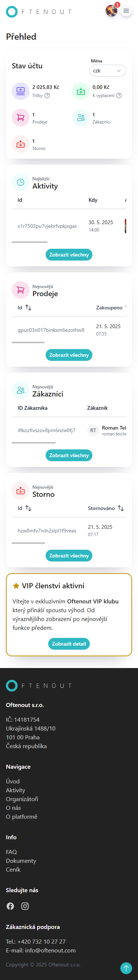Image resolution: width=138 pixels, height=980 pixels.
Task: Sort Storno table by Stornováno date
Action: click(120, 508)
